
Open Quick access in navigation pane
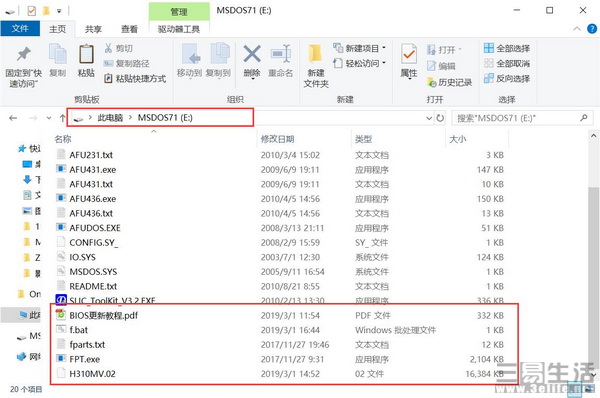click(29, 148)
